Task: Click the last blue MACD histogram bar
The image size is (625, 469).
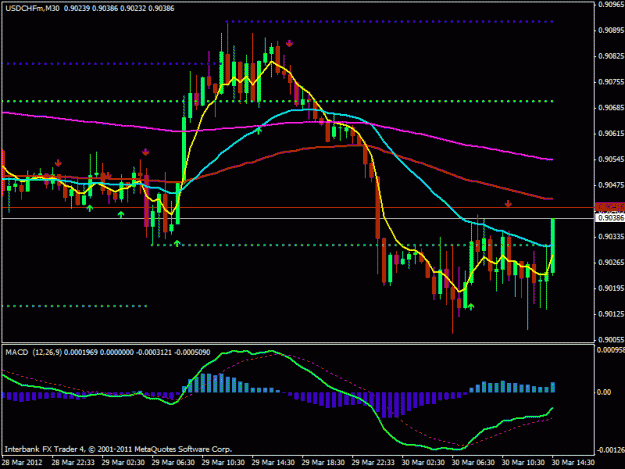Action: [553, 387]
